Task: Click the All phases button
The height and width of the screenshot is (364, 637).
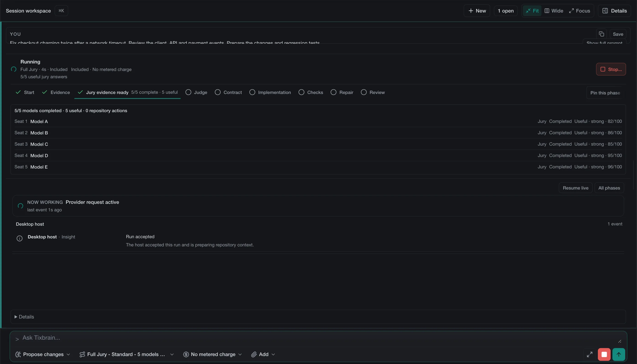Action: point(609,188)
